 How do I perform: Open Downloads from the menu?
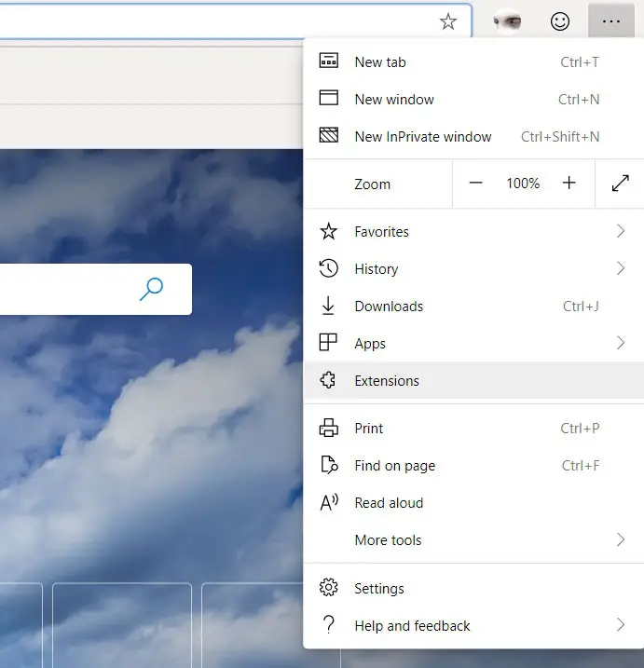(x=473, y=306)
